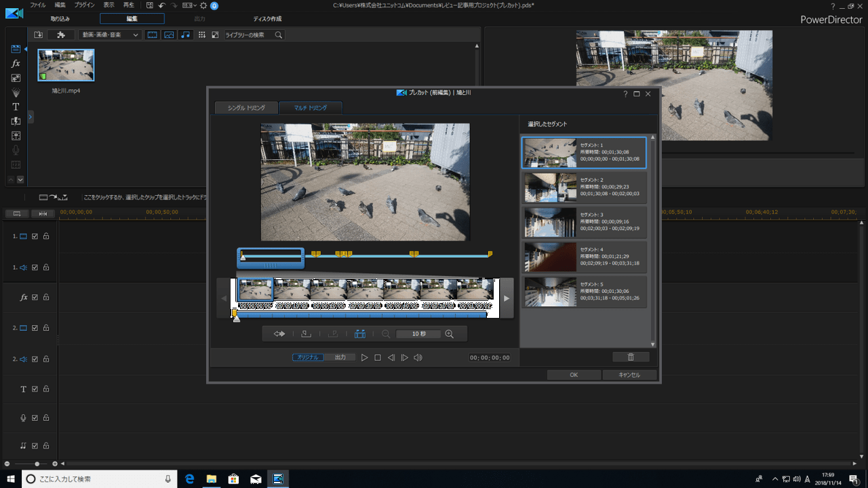868x488 pixels.
Task: Show image files filter in library
Action: click(169, 35)
